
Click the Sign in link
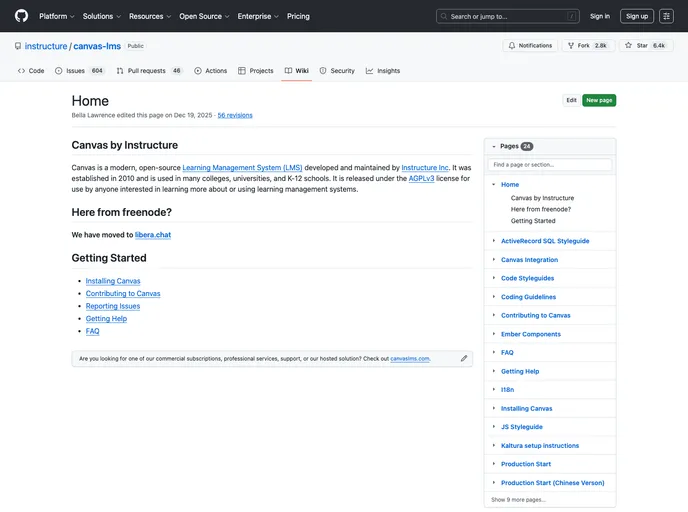600,16
